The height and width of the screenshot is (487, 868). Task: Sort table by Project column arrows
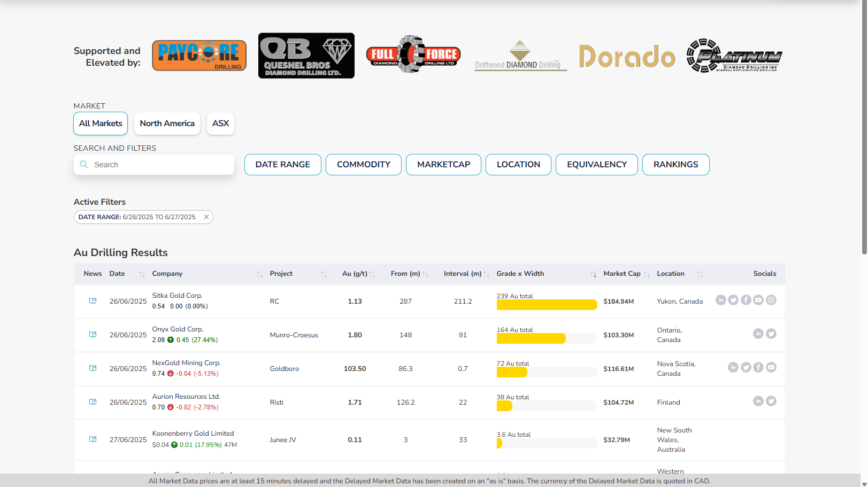point(324,274)
